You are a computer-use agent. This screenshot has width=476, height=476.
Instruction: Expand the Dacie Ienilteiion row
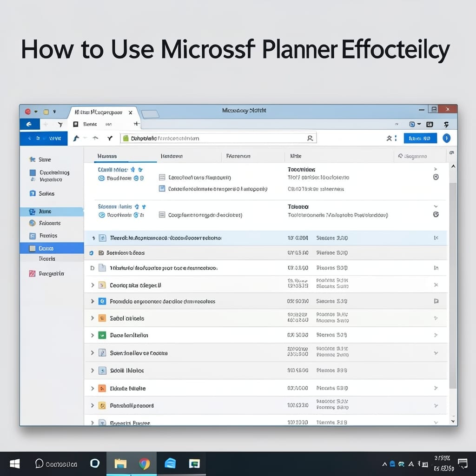(93, 335)
